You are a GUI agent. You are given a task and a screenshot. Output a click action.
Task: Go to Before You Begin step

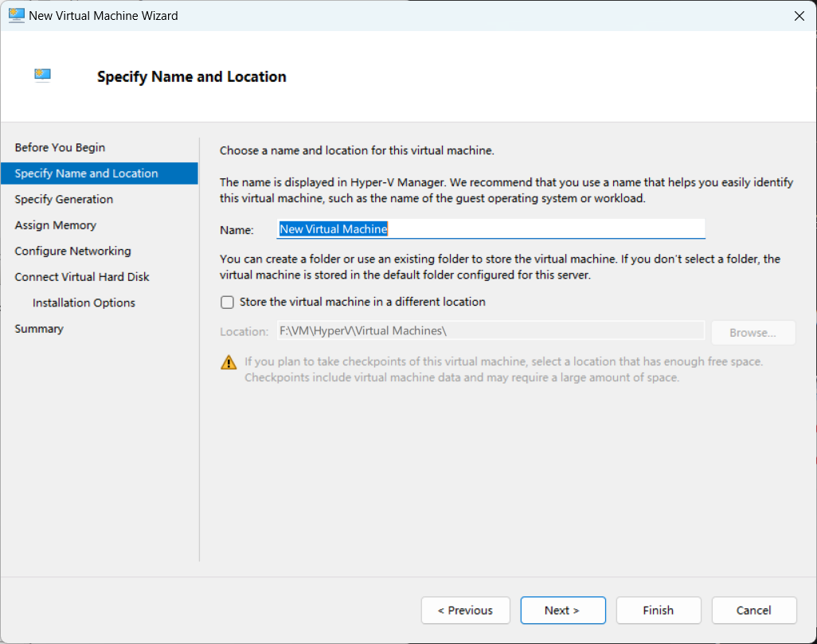60,147
